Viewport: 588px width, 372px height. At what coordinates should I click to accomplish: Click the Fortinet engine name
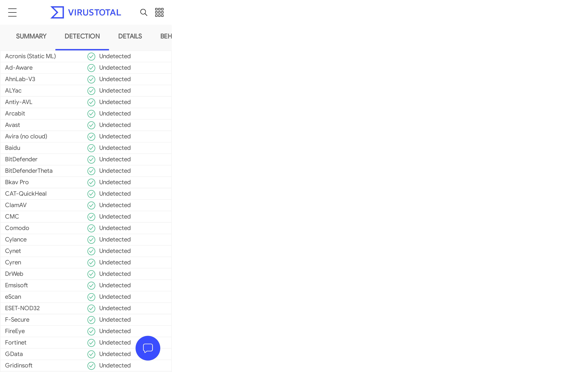[x=16, y=342]
